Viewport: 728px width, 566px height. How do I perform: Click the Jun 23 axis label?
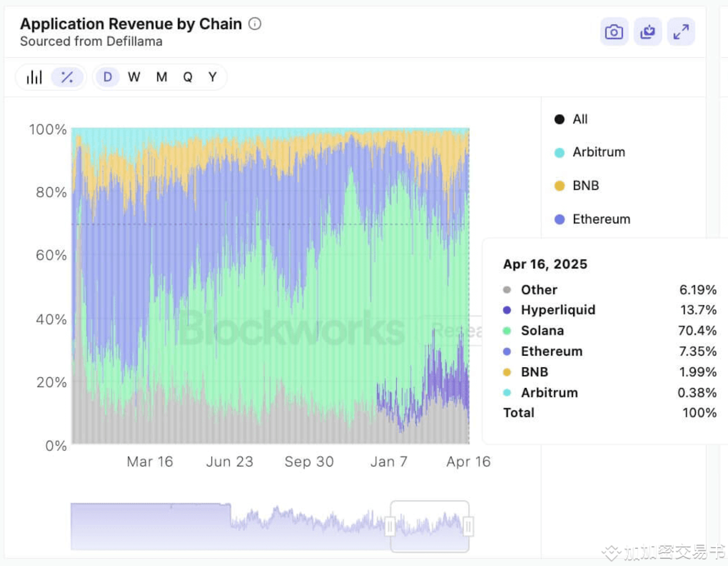point(230,462)
